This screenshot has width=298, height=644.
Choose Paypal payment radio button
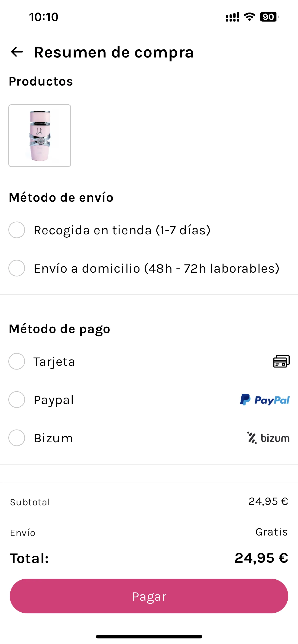coord(17,399)
